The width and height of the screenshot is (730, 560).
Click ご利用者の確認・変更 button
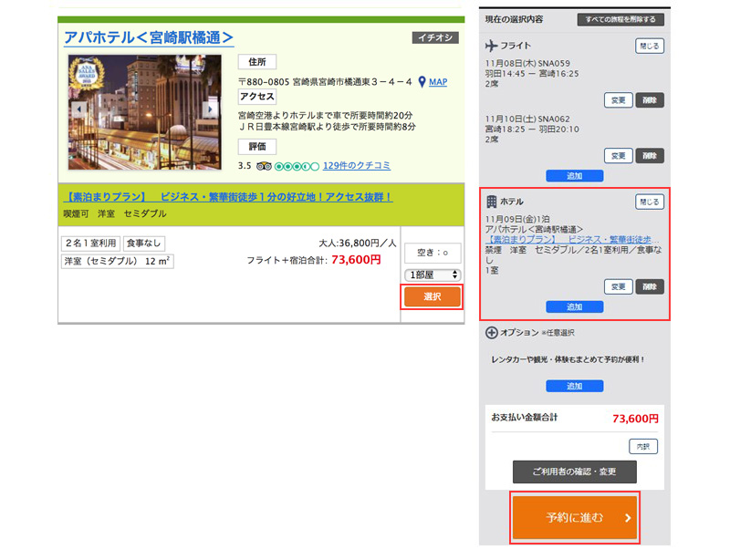[575, 472]
